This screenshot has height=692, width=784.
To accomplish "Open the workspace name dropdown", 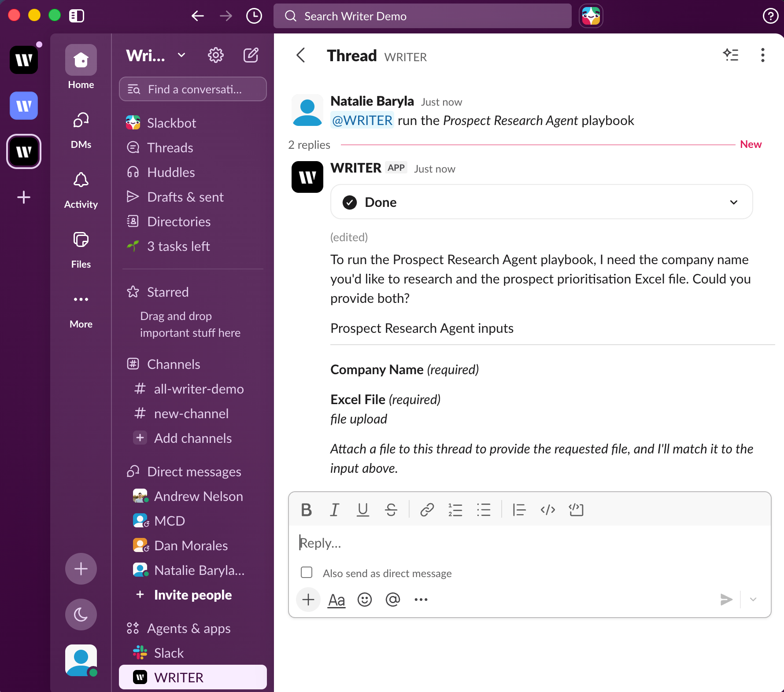I will (155, 55).
